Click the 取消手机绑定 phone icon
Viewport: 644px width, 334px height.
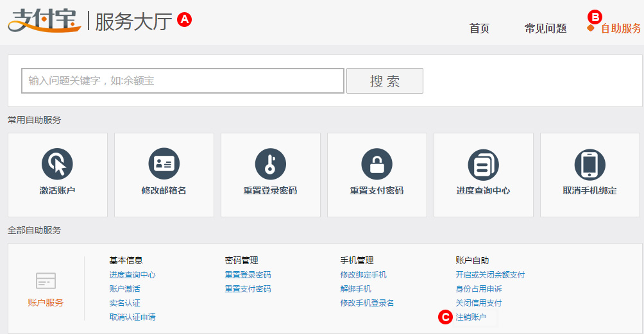click(589, 165)
